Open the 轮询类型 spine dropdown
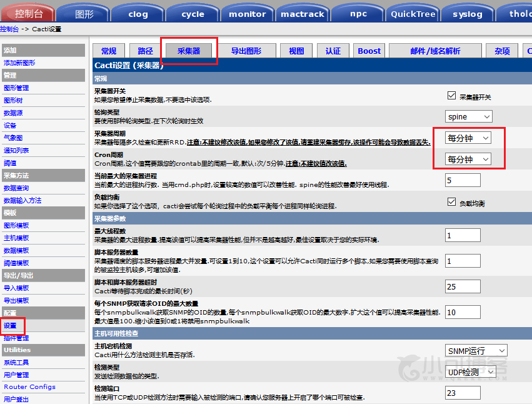 tap(469, 116)
